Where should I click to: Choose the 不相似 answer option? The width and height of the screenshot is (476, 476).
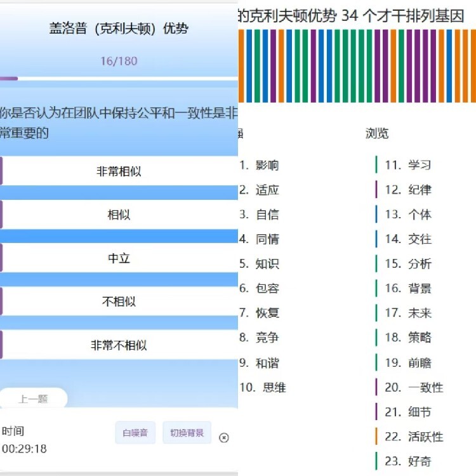click(x=119, y=301)
